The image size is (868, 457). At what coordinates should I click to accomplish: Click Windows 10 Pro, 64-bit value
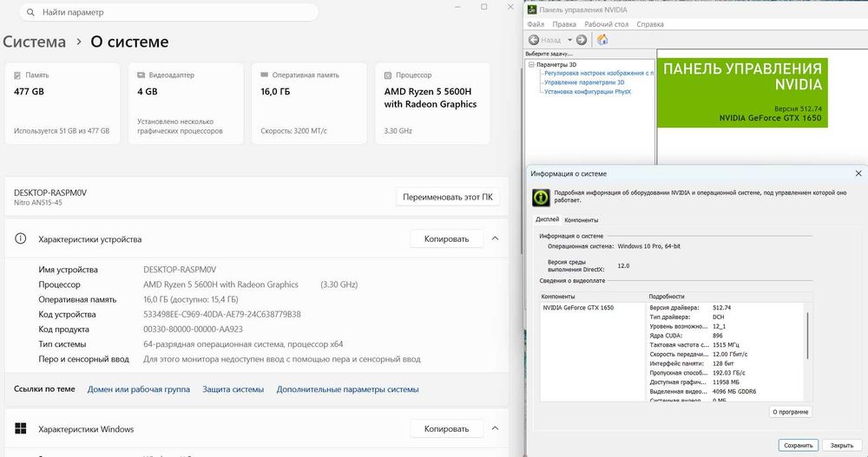pos(648,246)
